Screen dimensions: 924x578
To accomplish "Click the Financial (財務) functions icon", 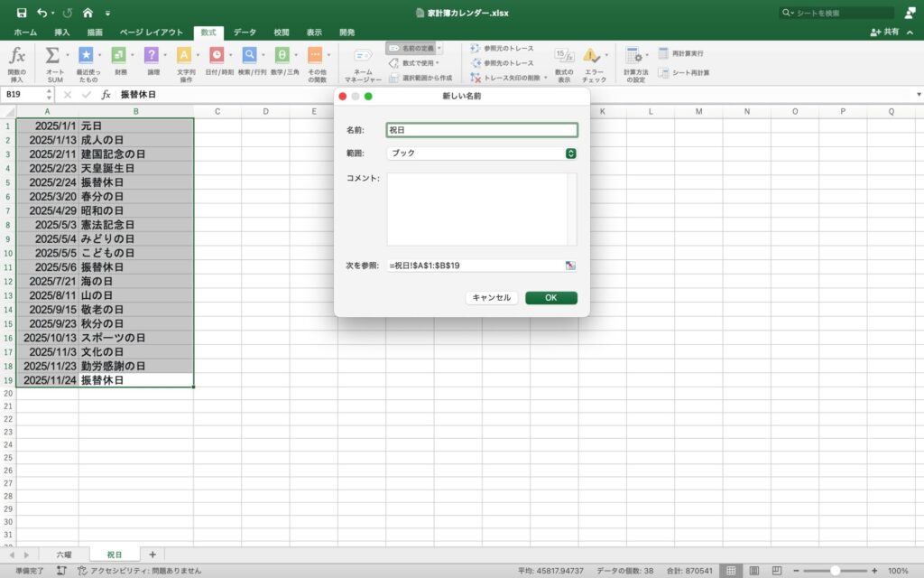I will 120,56.
